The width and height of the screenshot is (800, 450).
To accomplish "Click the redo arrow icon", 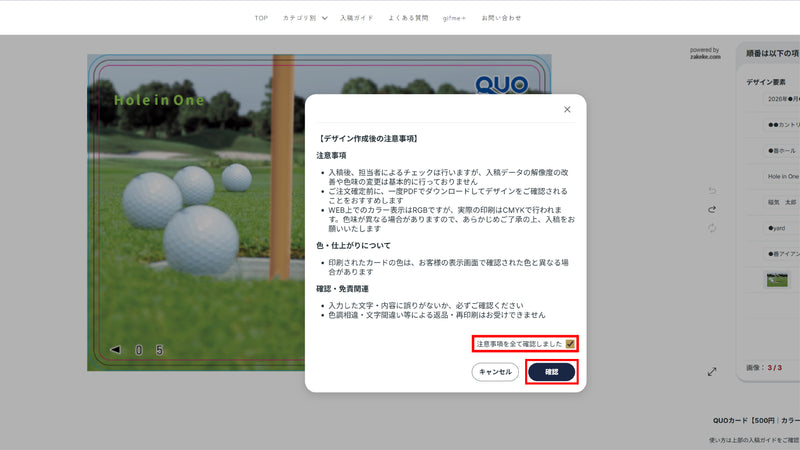I will pyautogui.click(x=712, y=209).
